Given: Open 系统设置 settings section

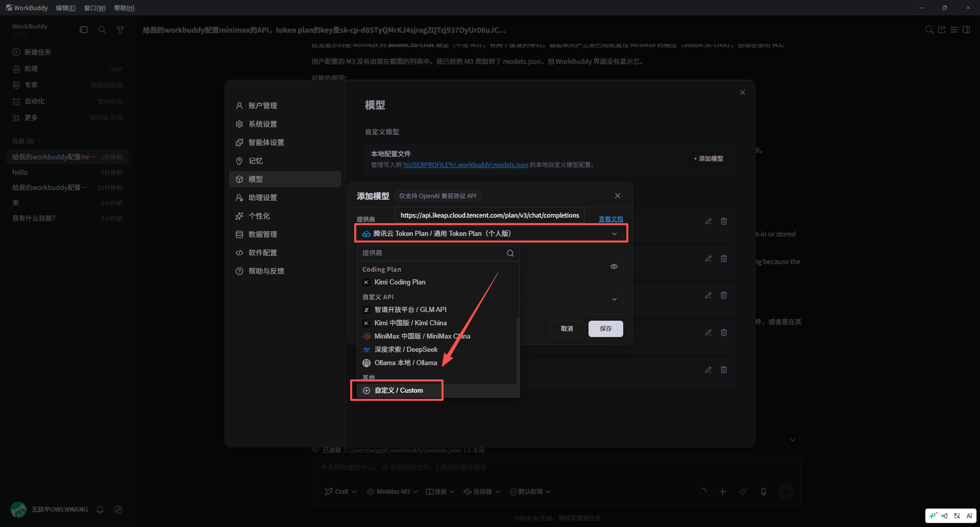Looking at the screenshot, I should click(285, 124).
